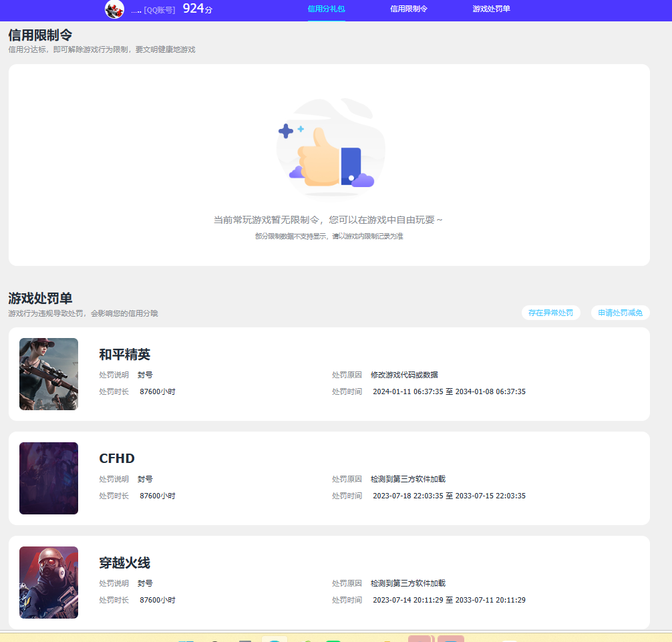Open the 穿越火线 game cover thumbnail
The image size is (672, 642).
point(49,583)
